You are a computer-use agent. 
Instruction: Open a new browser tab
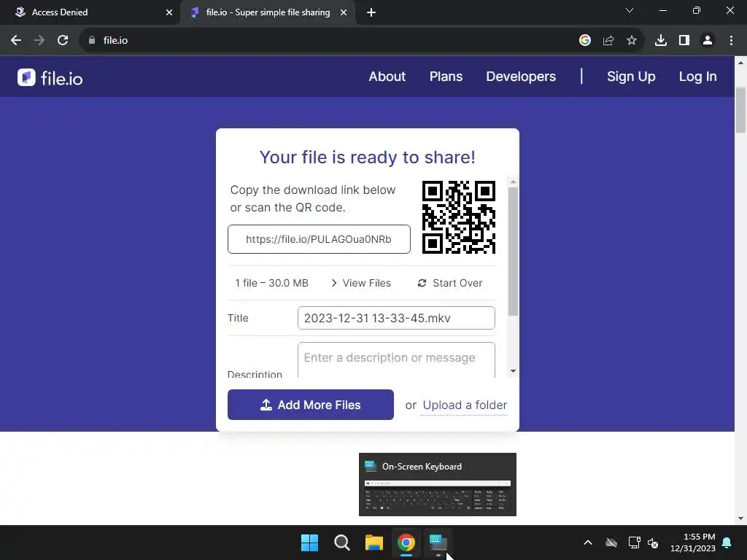pos(371,13)
